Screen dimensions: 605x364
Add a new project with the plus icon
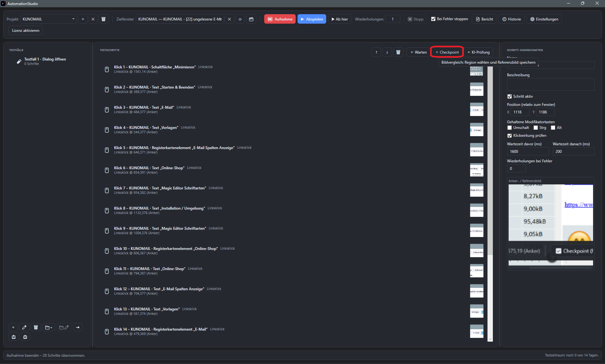83,19
